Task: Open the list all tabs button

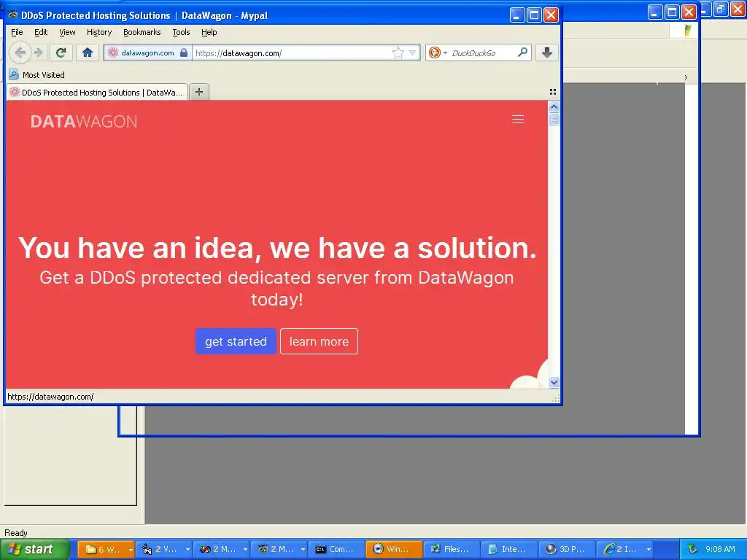Action: 553,92
